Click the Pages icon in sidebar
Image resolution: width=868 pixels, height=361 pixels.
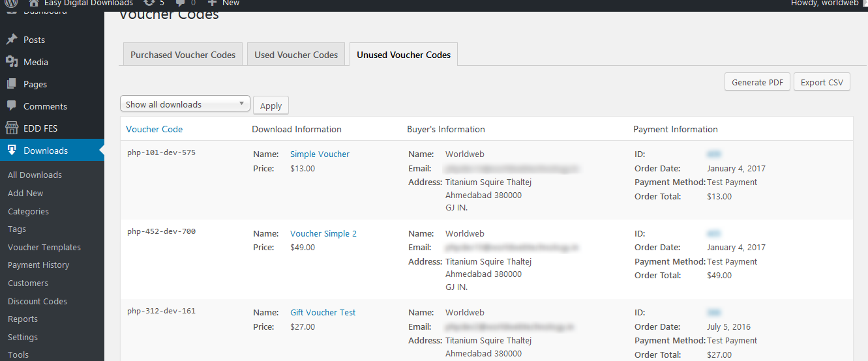[x=12, y=84]
